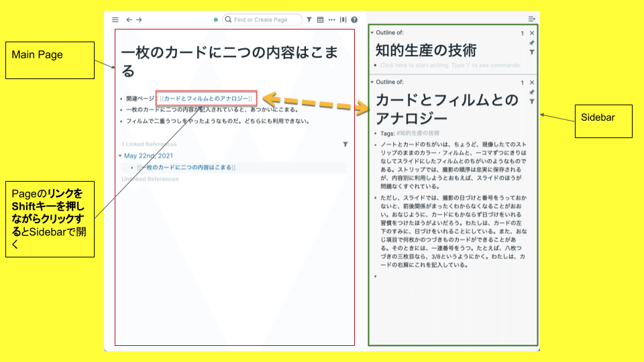Open linked reference 一枚のカードに二つの内容はこまる
This screenshot has height=362, width=644.
186,168
